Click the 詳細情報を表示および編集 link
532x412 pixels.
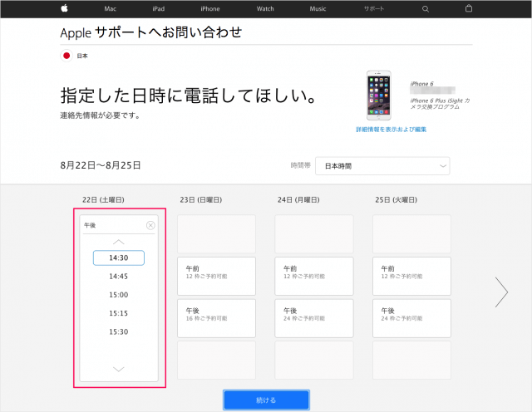click(x=392, y=130)
